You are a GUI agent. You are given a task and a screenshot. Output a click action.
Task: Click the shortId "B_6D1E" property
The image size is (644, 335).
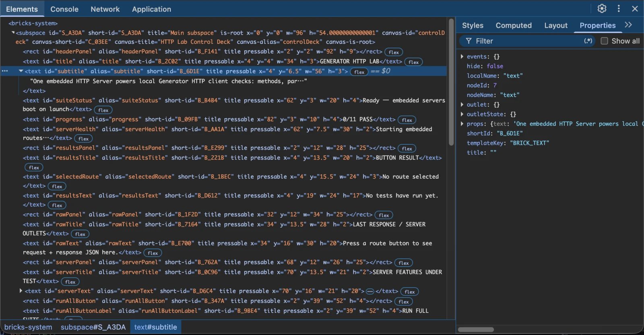point(495,133)
